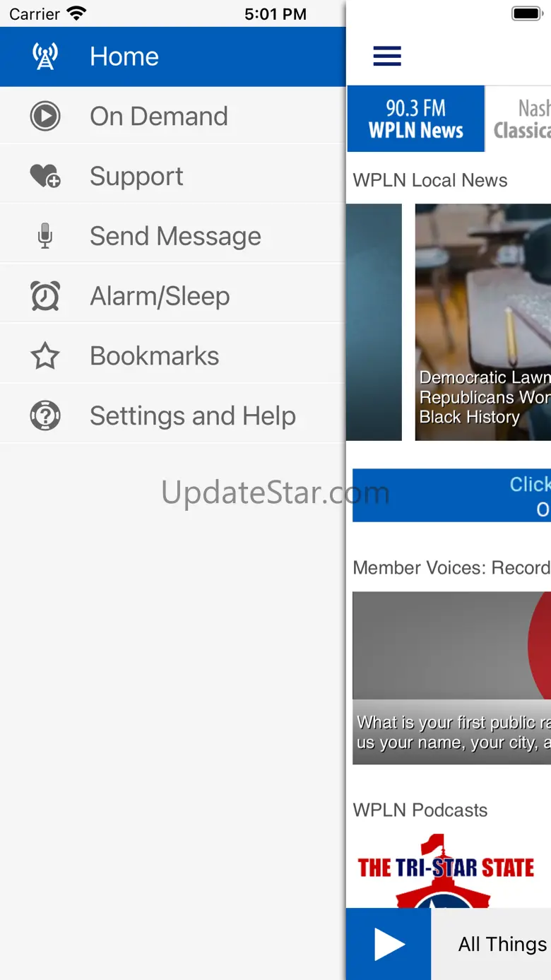Open The Tri-Star State podcast artwork
This screenshot has width=551, height=980.
pos(446,870)
